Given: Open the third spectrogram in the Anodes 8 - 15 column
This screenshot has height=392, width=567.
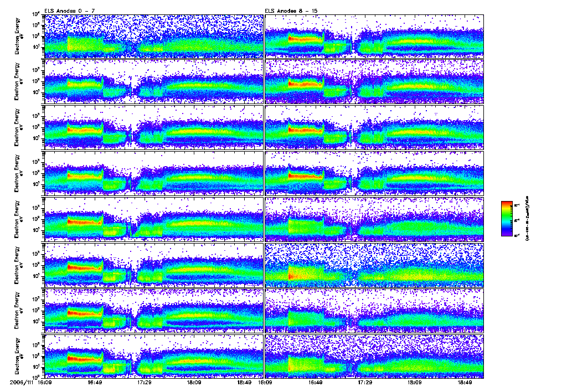Looking at the screenshot, I should [x=374, y=128].
